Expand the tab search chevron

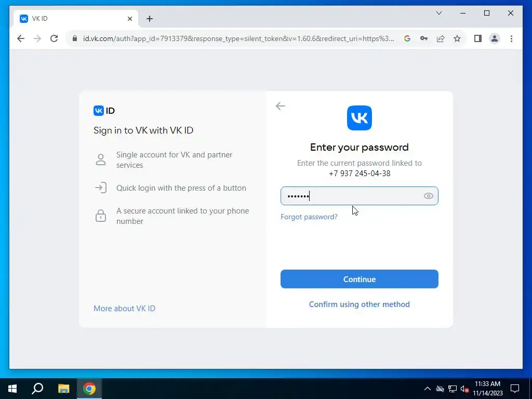pos(438,13)
